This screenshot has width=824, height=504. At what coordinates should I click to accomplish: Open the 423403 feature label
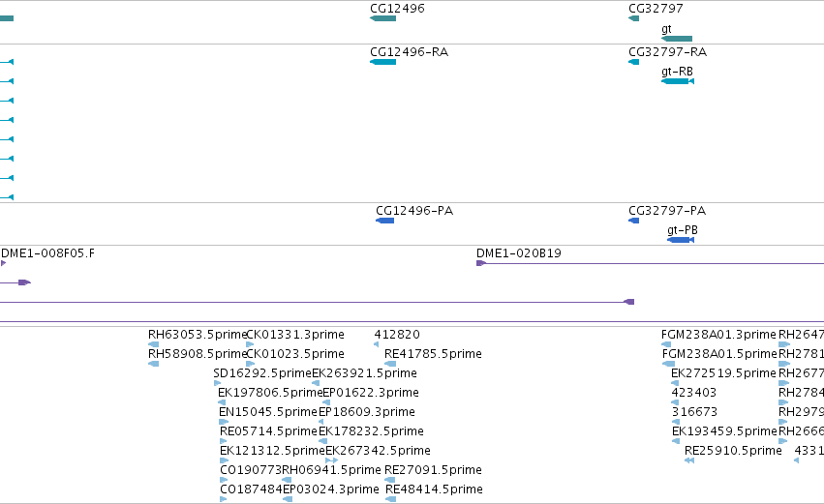click(693, 393)
